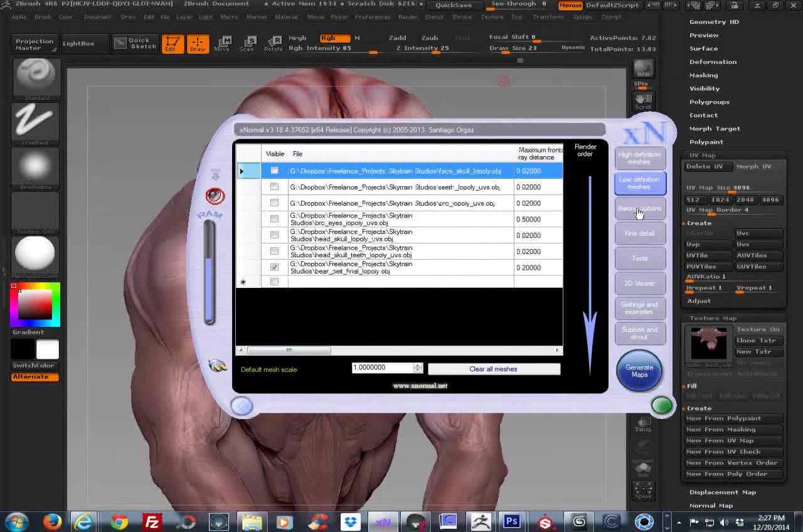Toggle visibility for head_skull_lopoly_uvs.obj mesh
Screen dimensions: 803x532
pyautogui.click(x=274, y=235)
